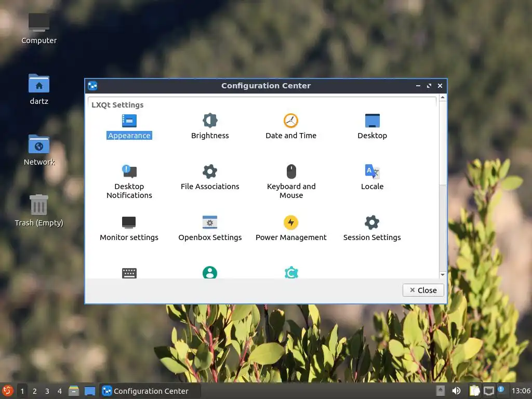Image resolution: width=532 pixels, height=399 pixels.
Task: Click the show desktop taskbar icon
Action: (x=90, y=391)
